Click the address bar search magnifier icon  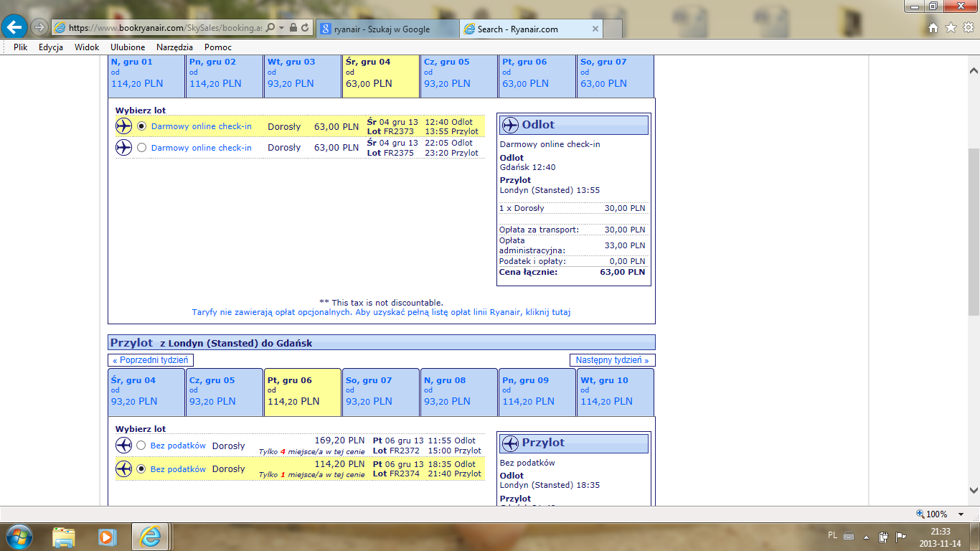click(x=270, y=27)
